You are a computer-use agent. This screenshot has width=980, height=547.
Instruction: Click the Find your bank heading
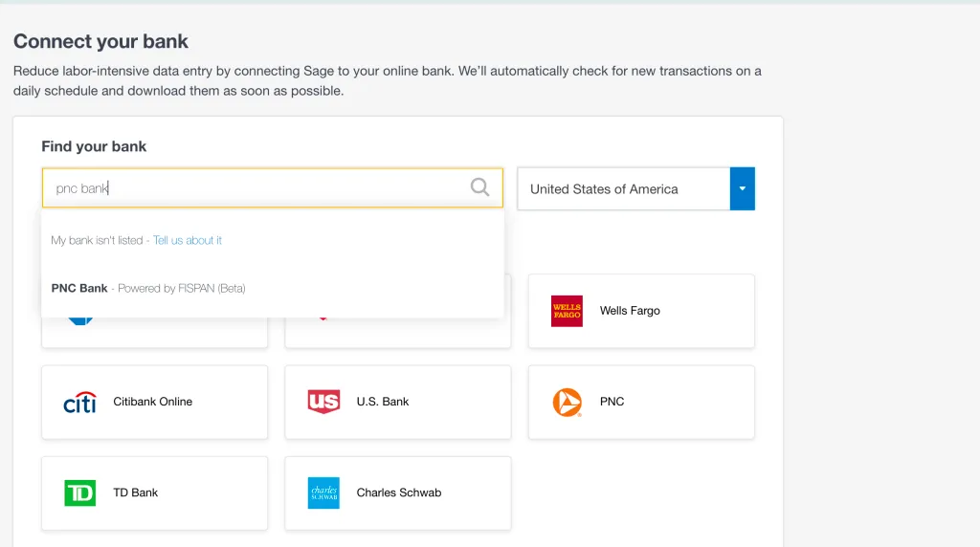point(94,146)
